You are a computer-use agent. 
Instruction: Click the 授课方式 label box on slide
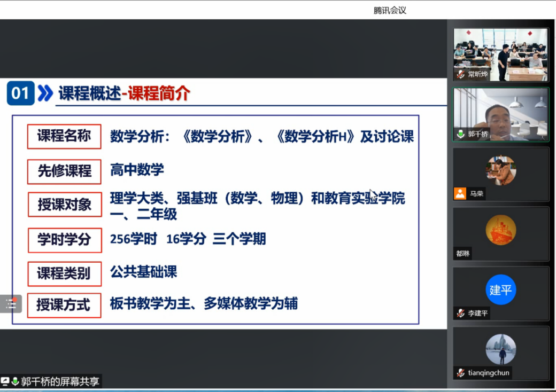click(x=64, y=305)
